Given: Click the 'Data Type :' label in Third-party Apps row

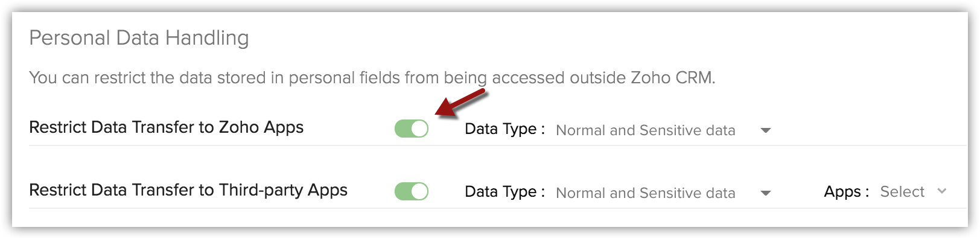Looking at the screenshot, I should click(x=504, y=192).
